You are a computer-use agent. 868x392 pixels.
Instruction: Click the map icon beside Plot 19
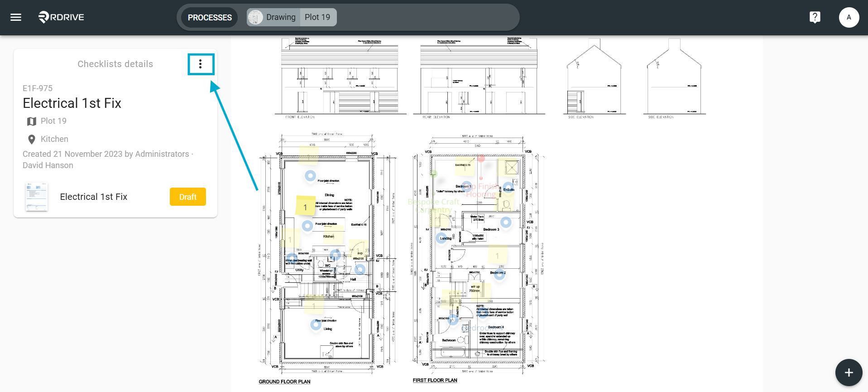(x=32, y=121)
